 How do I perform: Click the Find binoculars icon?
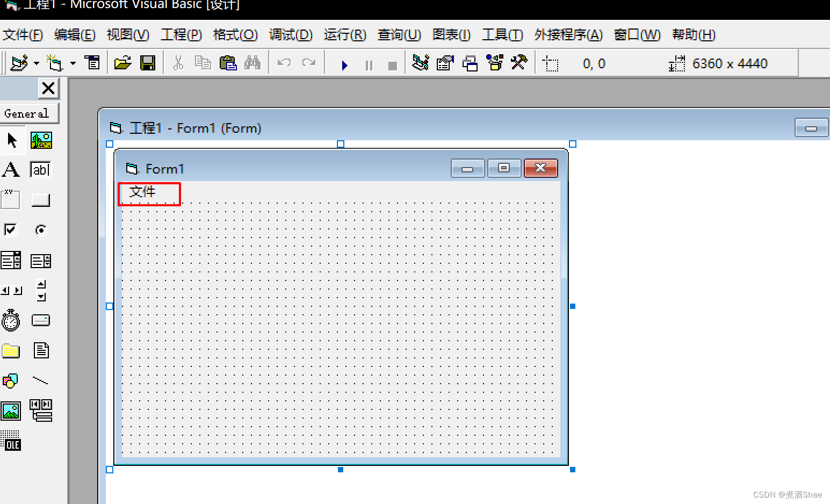pos(252,62)
